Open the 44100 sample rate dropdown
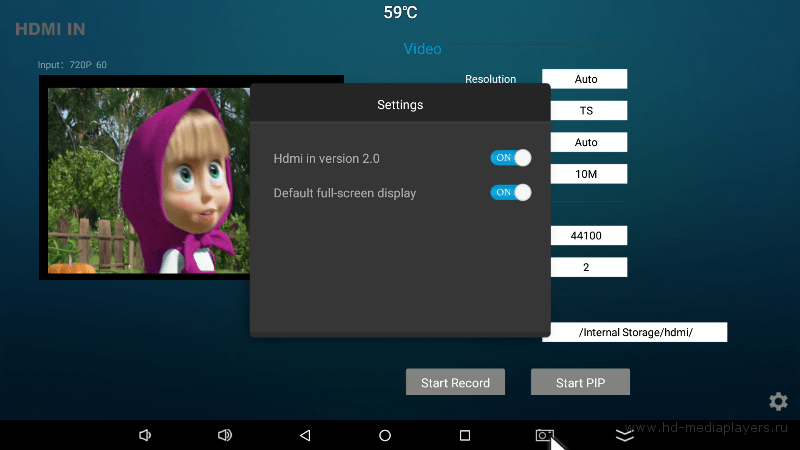The image size is (800, 450). pyautogui.click(x=589, y=236)
